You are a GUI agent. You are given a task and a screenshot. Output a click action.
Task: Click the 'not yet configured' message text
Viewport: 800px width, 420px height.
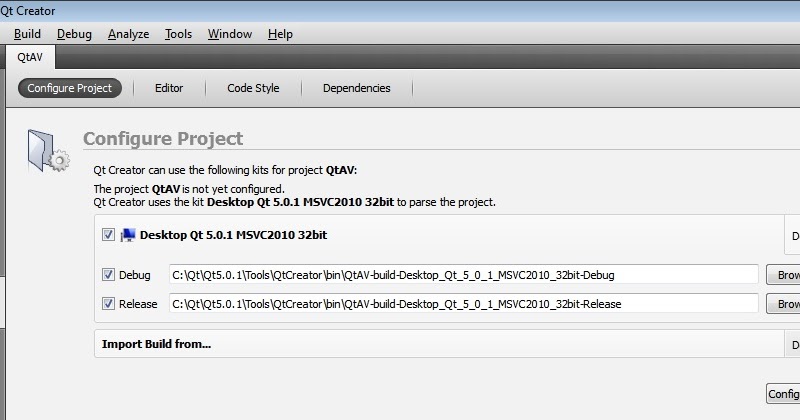click(189, 189)
